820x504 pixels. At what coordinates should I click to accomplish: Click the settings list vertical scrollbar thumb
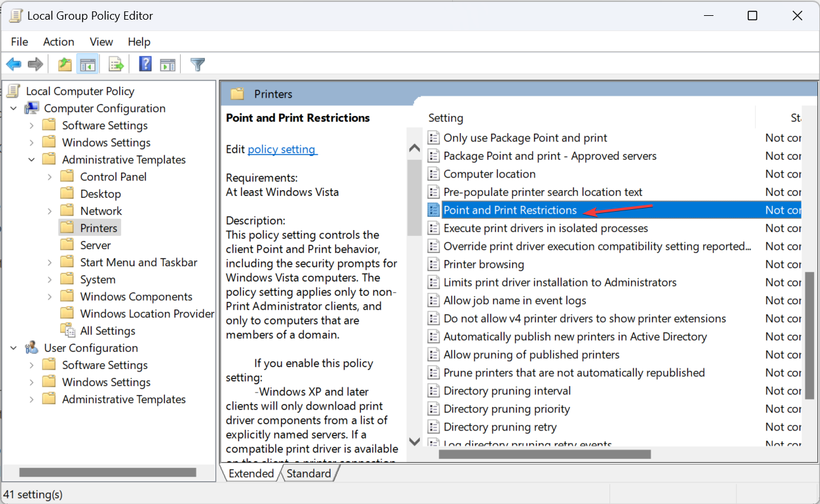[x=809, y=336]
